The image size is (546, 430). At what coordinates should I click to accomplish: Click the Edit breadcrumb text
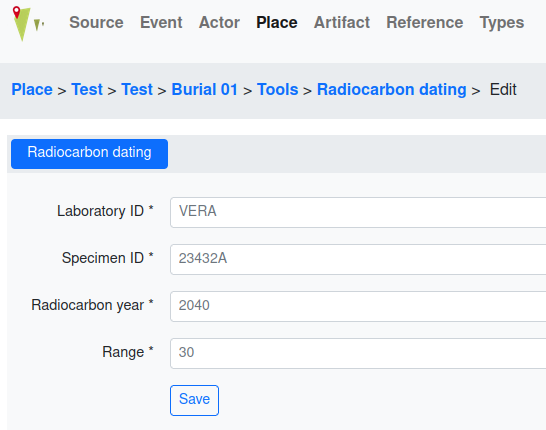(503, 89)
